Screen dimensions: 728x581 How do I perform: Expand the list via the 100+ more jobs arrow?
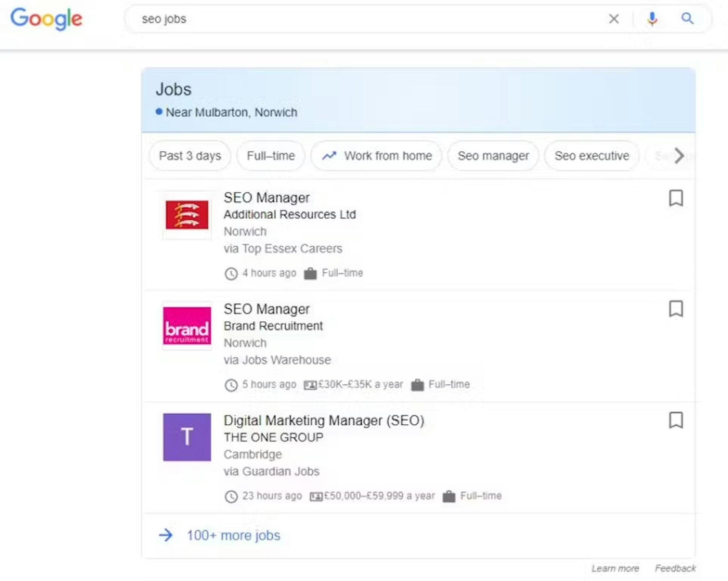point(166,535)
